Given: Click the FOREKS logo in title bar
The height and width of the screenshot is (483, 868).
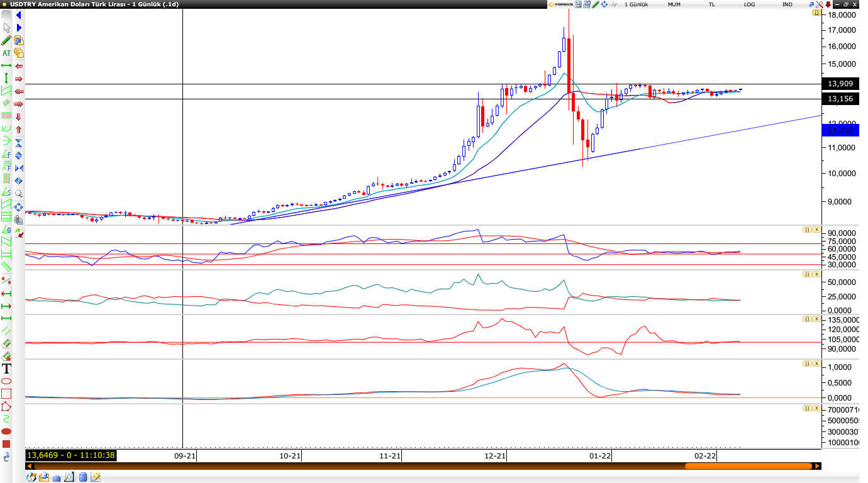Looking at the screenshot, I should pos(561,4).
